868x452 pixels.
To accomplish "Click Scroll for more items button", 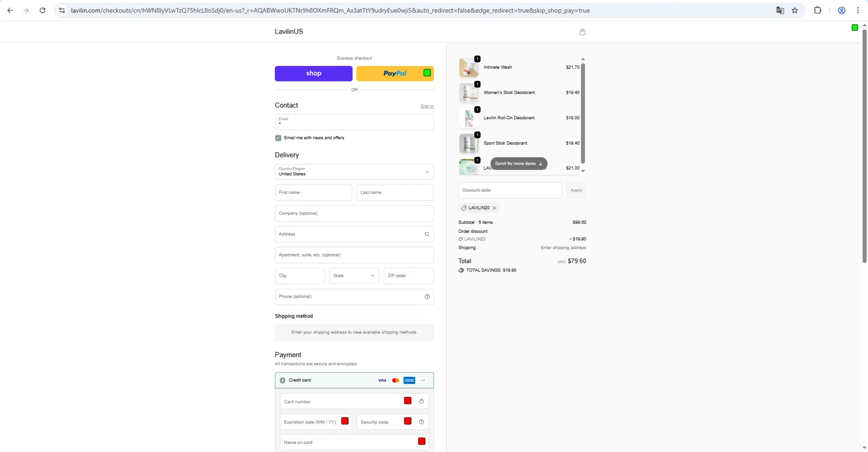I will (519, 164).
